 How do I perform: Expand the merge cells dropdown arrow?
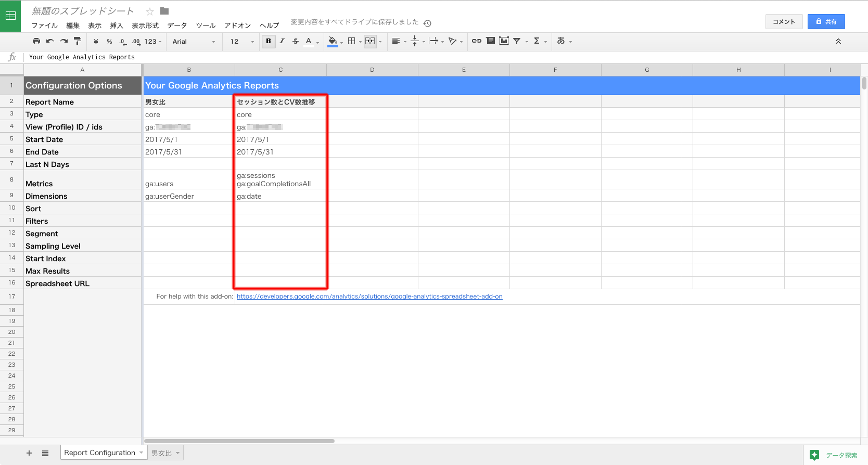point(380,42)
